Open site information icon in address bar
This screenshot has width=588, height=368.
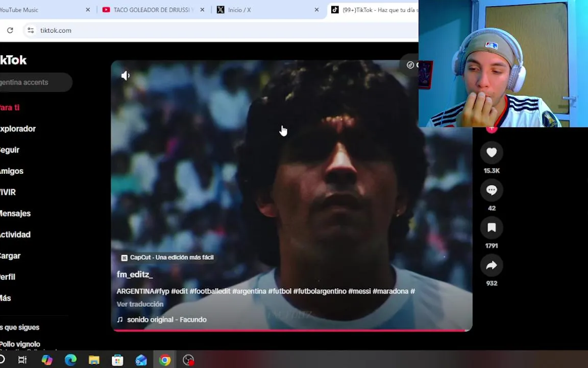coord(31,31)
